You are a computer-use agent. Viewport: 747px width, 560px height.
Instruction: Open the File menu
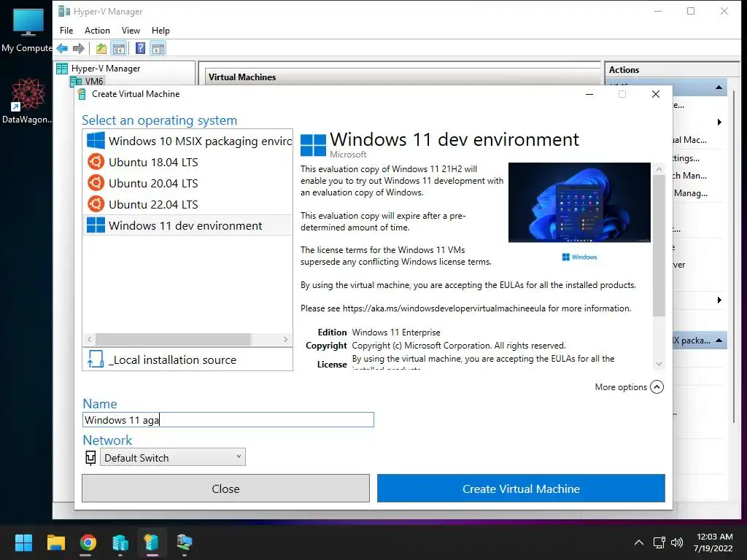click(66, 31)
